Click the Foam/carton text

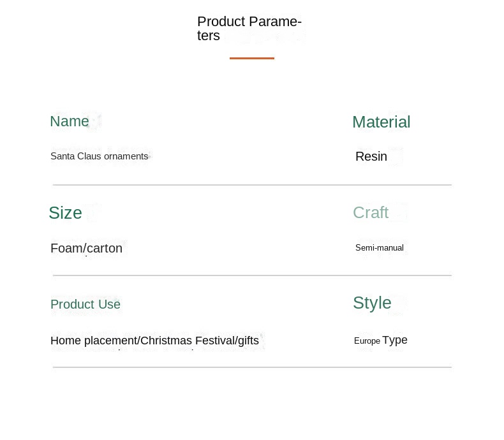coord(87,248)
